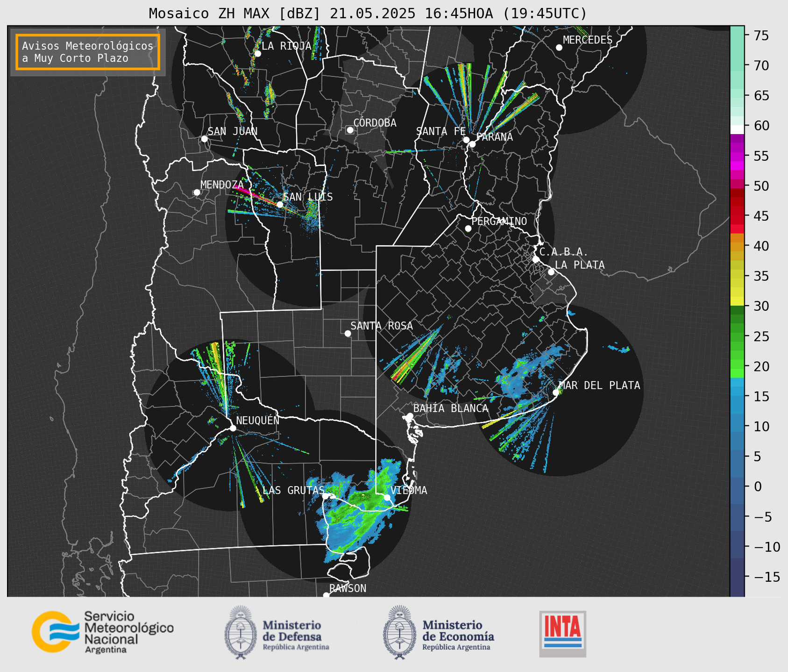Click the Ministerio de Economía emblem
Image resolution: width=788 pixels, height=672 pixels.
399,632
